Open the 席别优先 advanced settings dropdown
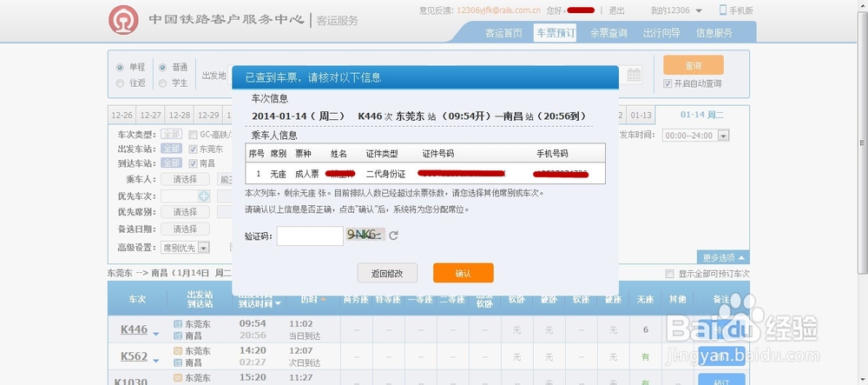The width and height of the screenshot is (868, 385). coord(185,248)
